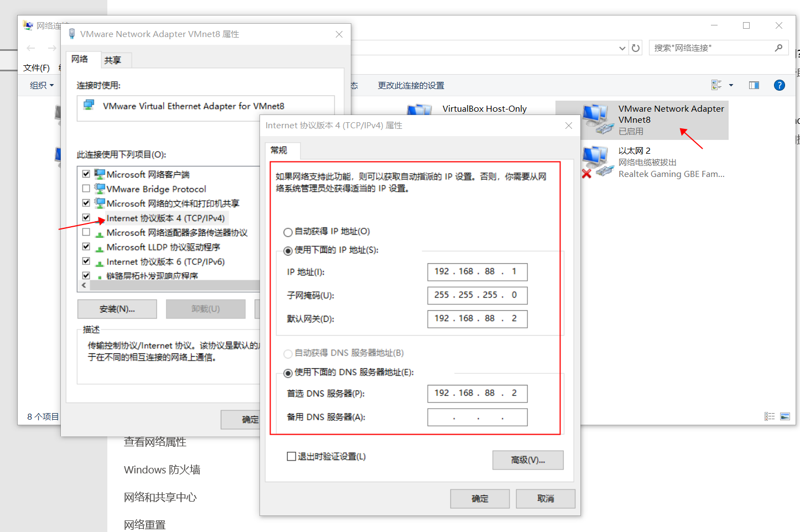Expand the 组织 dropdown menu
Screen dimensions: 800x532
pyautogui.click(x=42, y=85)
